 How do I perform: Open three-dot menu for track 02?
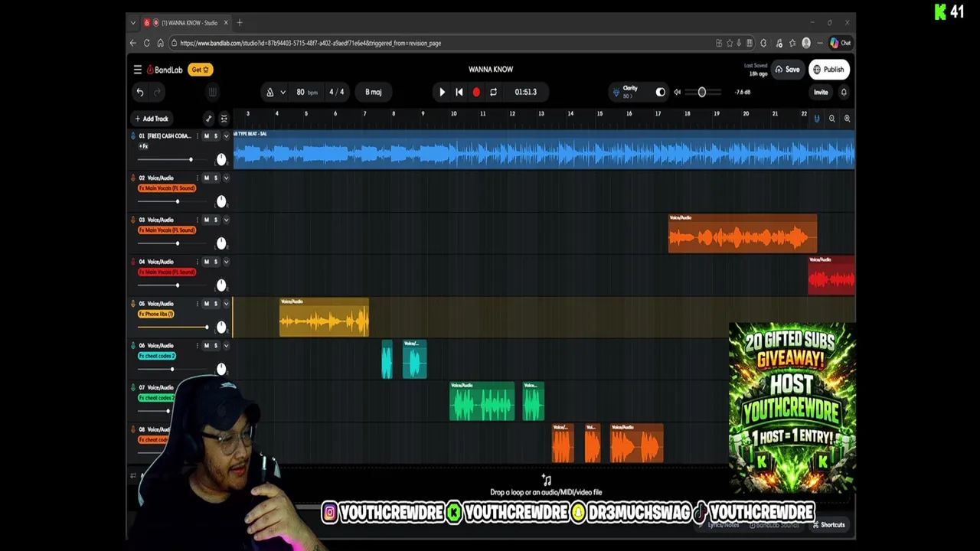197,178
